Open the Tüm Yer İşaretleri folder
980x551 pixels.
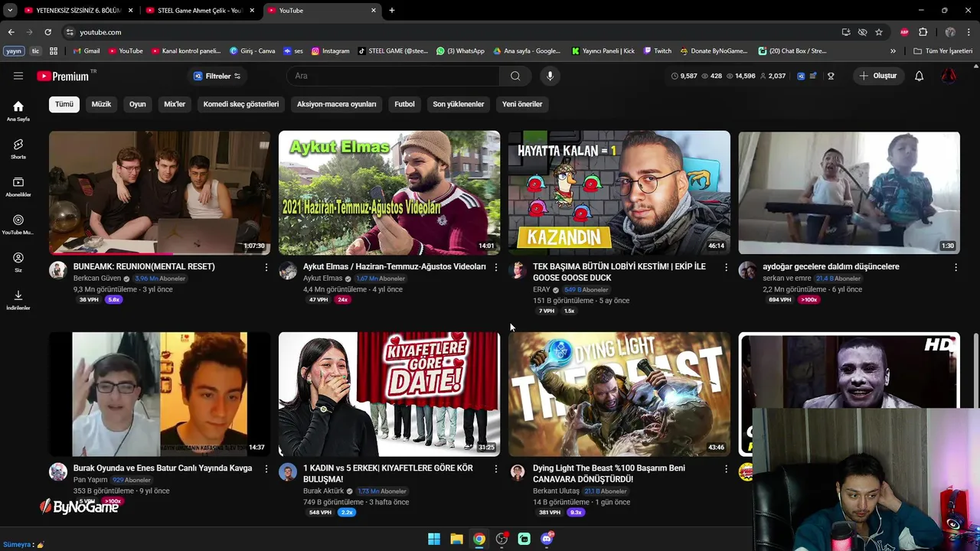tap(943, 51)
